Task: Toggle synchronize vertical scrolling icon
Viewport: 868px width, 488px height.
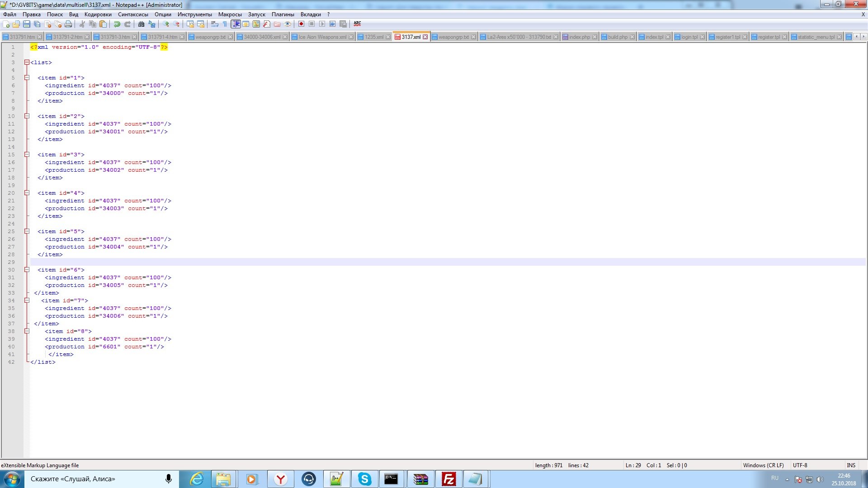Action: (190, 24)
